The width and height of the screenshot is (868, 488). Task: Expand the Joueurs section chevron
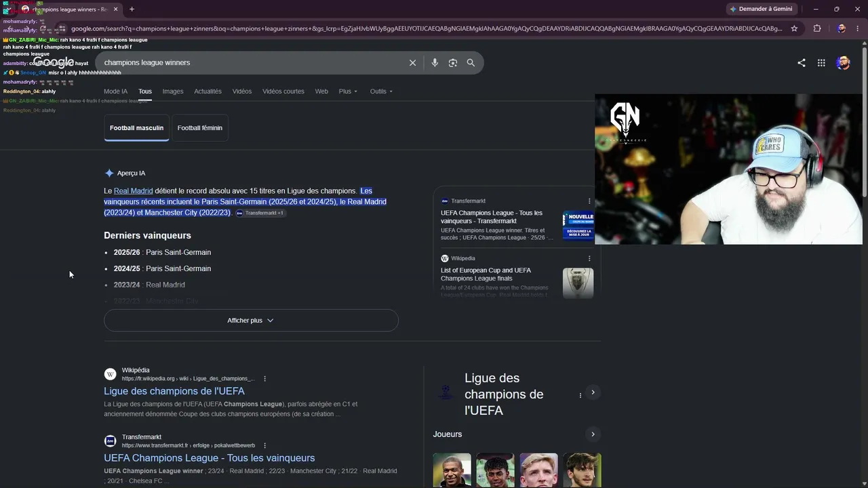coord(593,434)
